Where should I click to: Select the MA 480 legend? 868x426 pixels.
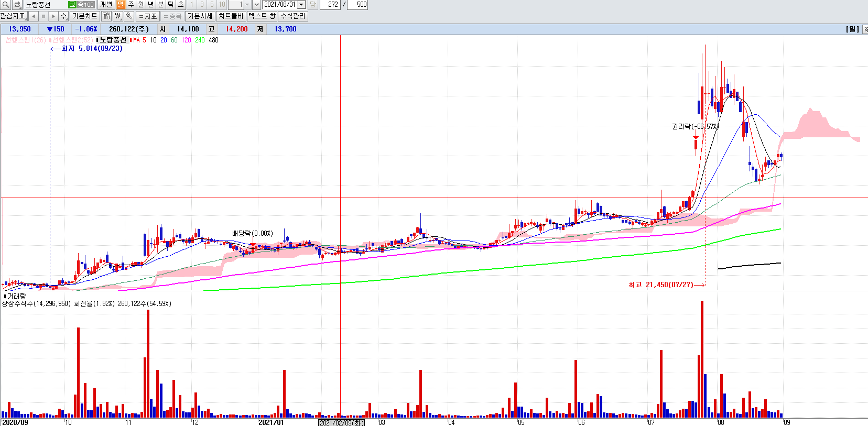point(213,40)
